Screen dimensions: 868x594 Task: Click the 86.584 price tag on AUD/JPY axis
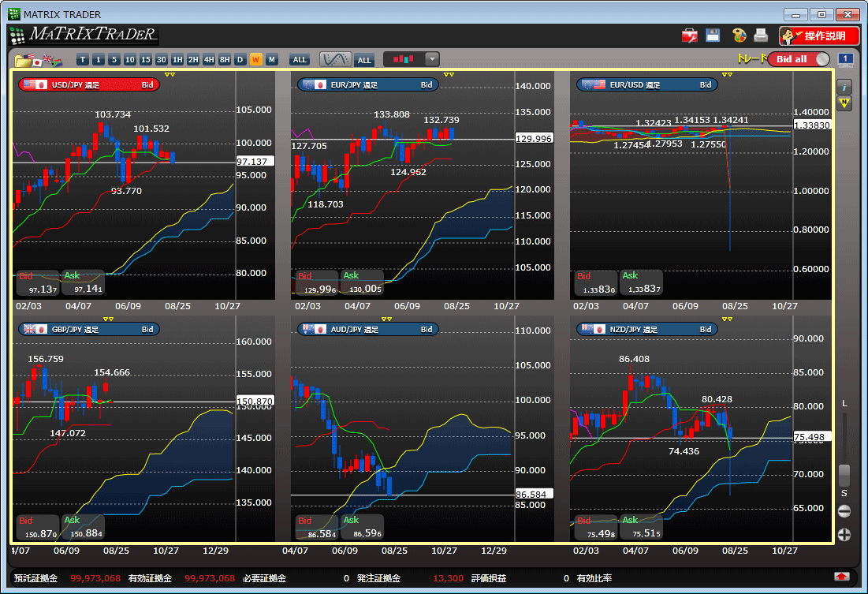(x=534, y=495)
